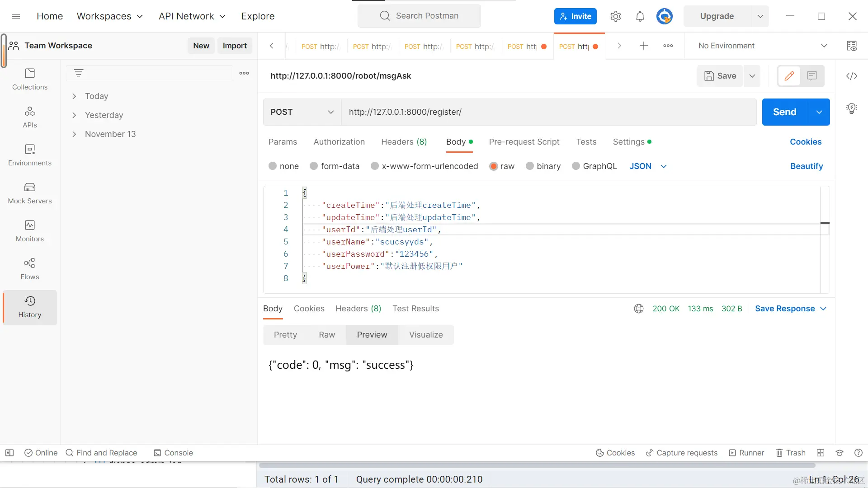Click the Beautify link
The width and height of the screenshot is (868, 488).
[x=807, y=166]
